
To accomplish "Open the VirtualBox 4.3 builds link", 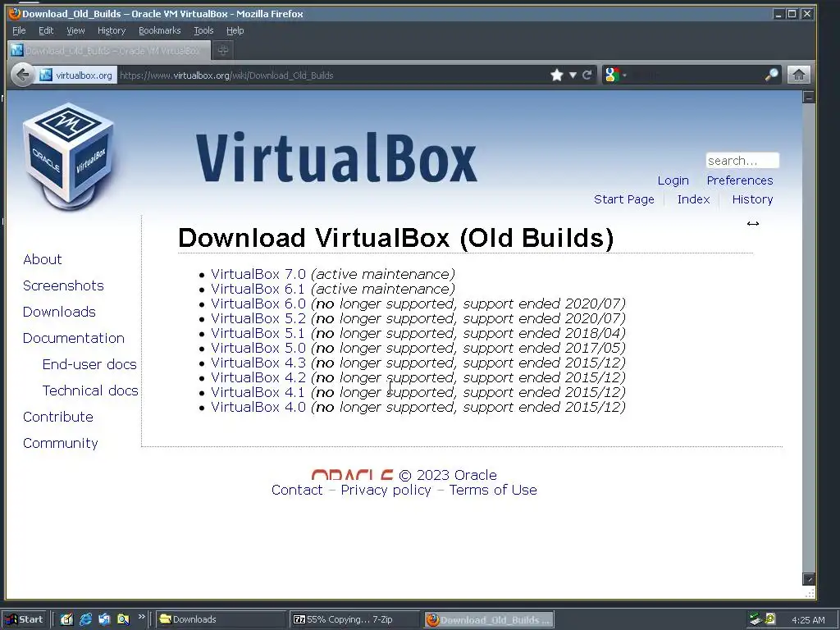I will [x=258, y=363].
